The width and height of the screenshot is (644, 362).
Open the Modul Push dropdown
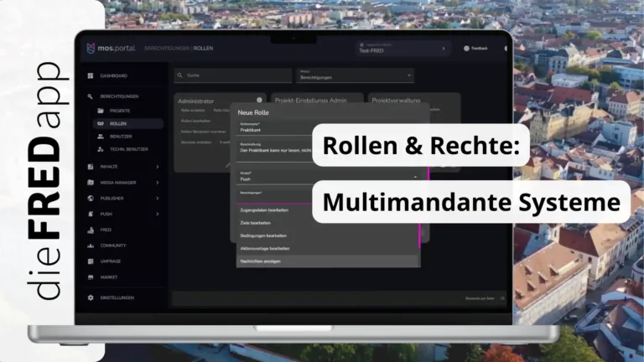[x=329, y=177]
